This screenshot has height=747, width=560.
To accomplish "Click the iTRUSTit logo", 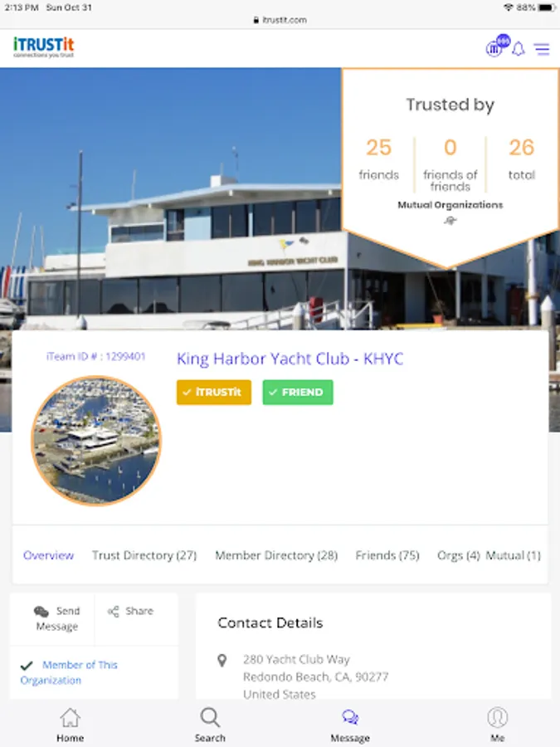I will coord(43,47).
